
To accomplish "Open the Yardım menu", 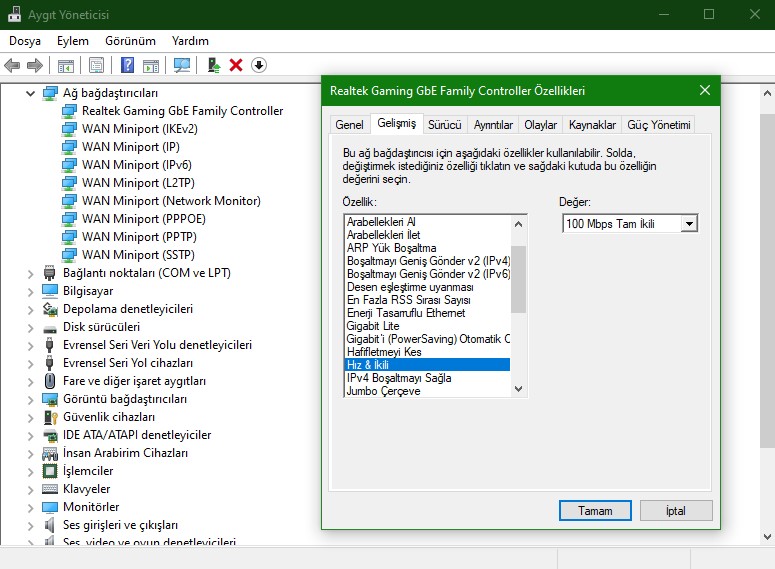I will coord(190,41).
